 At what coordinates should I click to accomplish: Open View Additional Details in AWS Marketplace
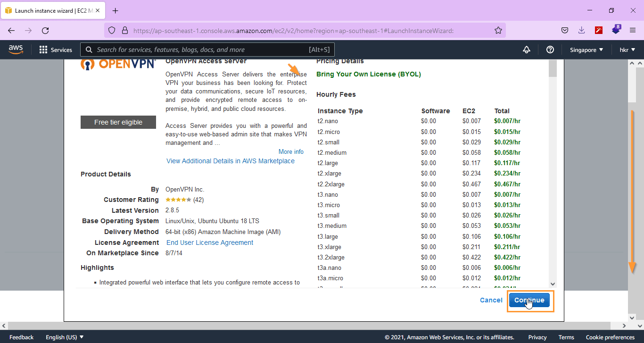pyautogui.click(x=231, y=161)
